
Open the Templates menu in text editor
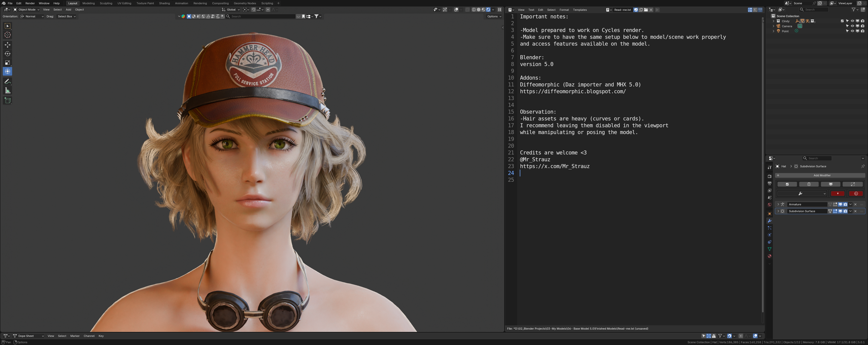pyautogui.click(x=580, y=10)
